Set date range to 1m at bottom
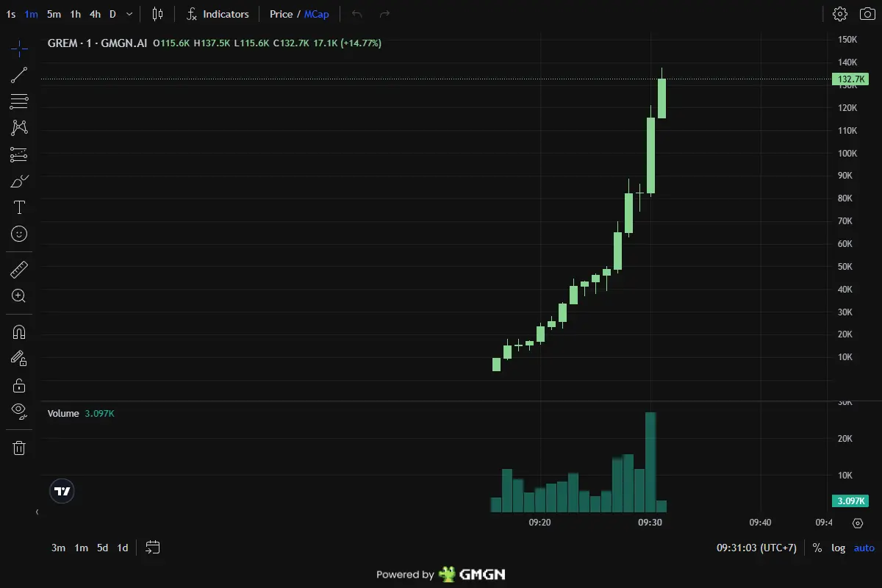882x588 pixels. pos(81,548)
